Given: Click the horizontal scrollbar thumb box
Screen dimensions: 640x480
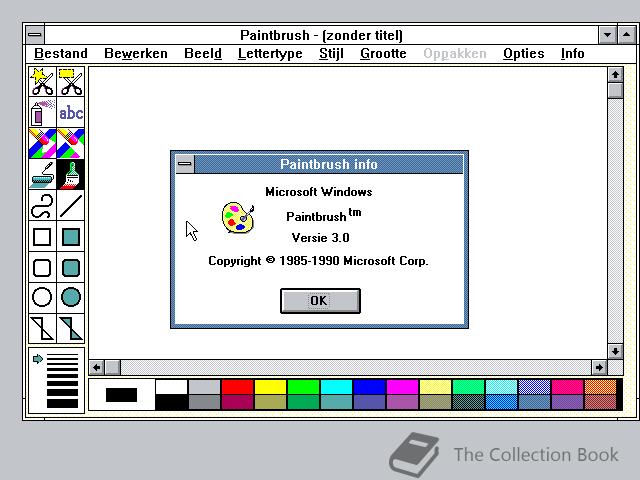Looking at the screenshot, I should (x=113, y=367).
